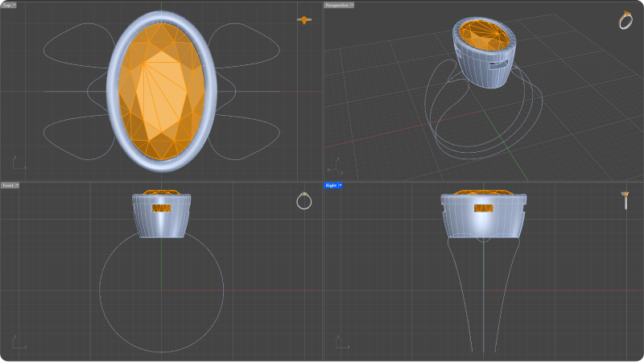
Task: Select the ring shank circle in Front view
Action: (x=100, y=291)
